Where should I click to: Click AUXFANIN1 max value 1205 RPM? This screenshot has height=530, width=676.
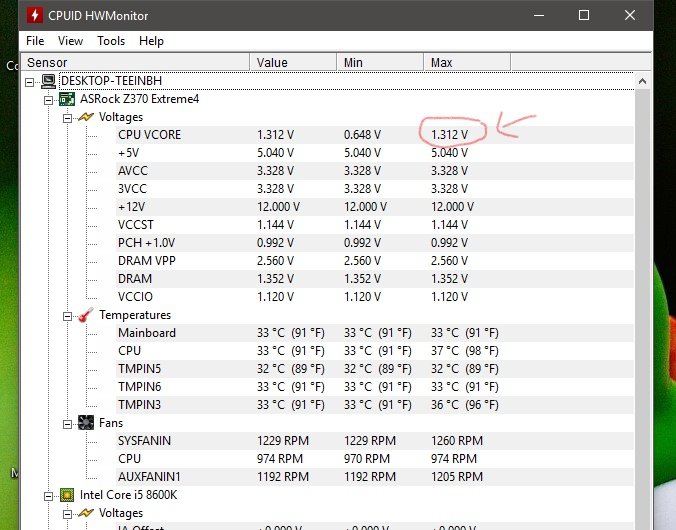click(457, 477)
